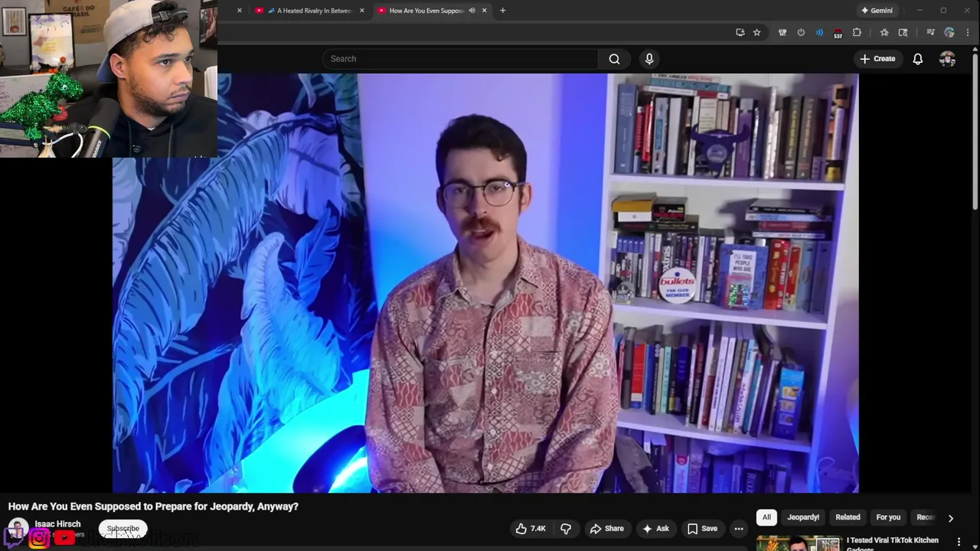Open Chrome three-dot menu
The width and height of the screenshot is (980, 551).
coord(968,33)
